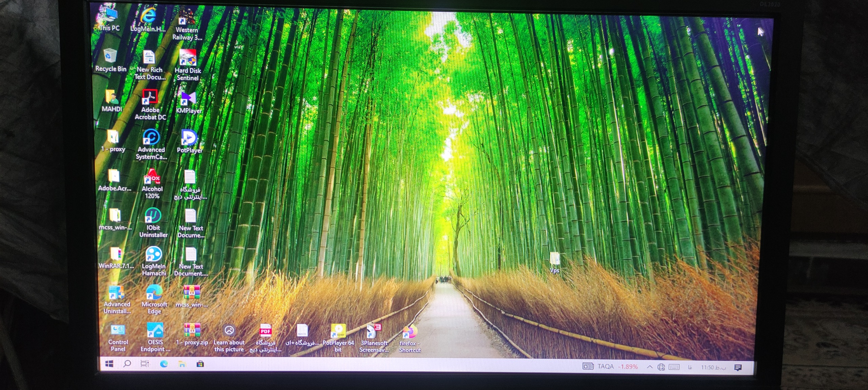Click the Alcohol 120% desktop icon
The image size is (868, 390).
152,177
